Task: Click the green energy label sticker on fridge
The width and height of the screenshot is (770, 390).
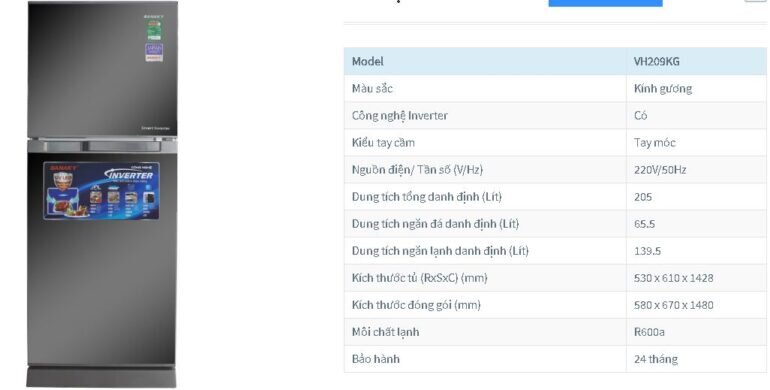Action: point(154,30)
